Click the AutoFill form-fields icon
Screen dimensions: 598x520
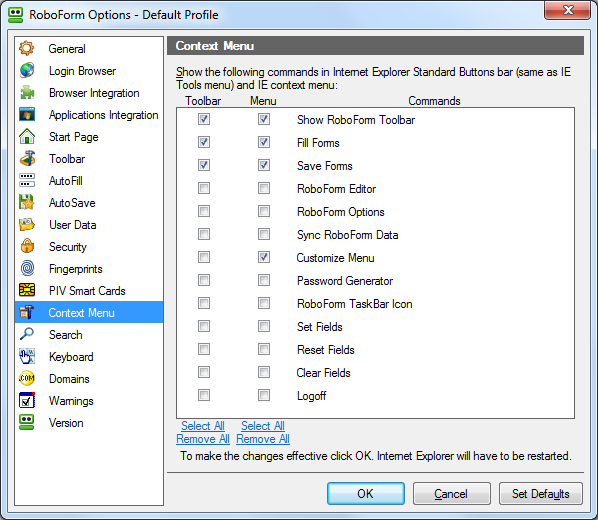point(27,180)
